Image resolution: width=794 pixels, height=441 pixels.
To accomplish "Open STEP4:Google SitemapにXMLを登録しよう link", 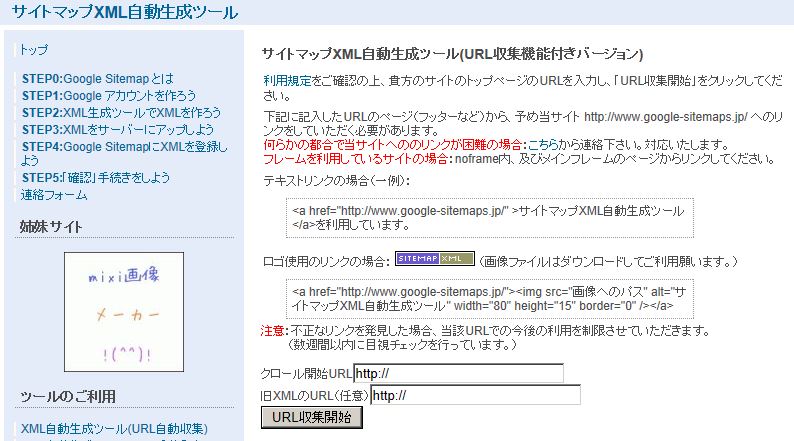I will 124,153.
